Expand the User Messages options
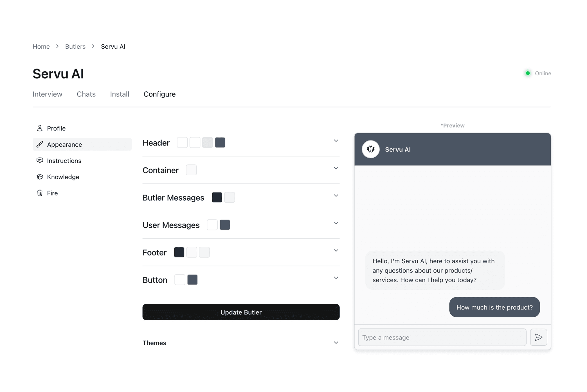Image resolution: width=587 pixels, height=392 pixels. click(336, 223)
